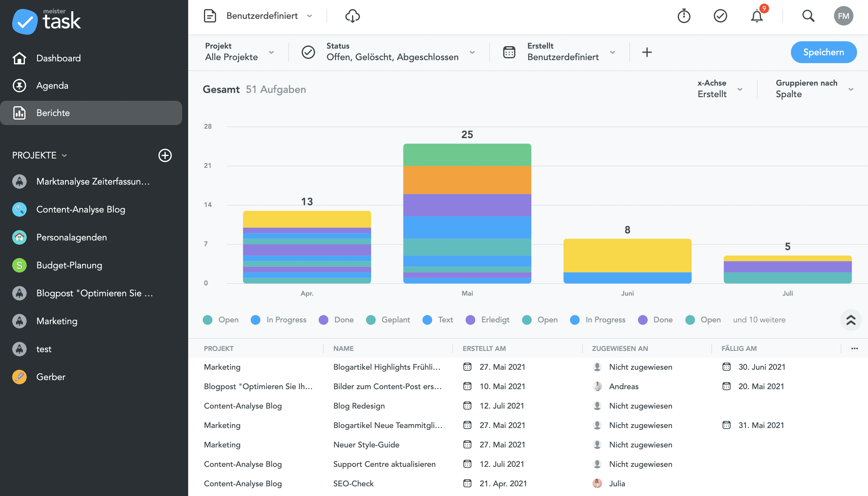The width and height of the screenshot is (868, 496).
Task: Click the Status filter checkmark icon
Action: (x=308, y=52)
